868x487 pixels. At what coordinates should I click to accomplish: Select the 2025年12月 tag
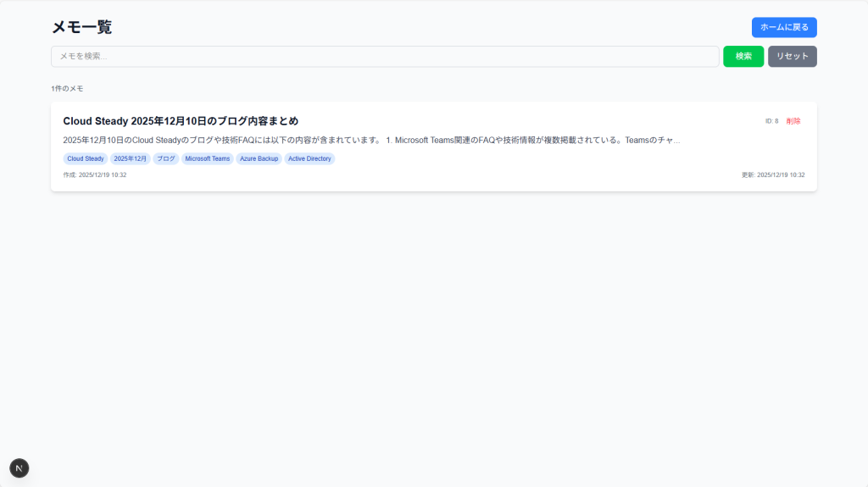pyautogui.click(x=131, y=158)
